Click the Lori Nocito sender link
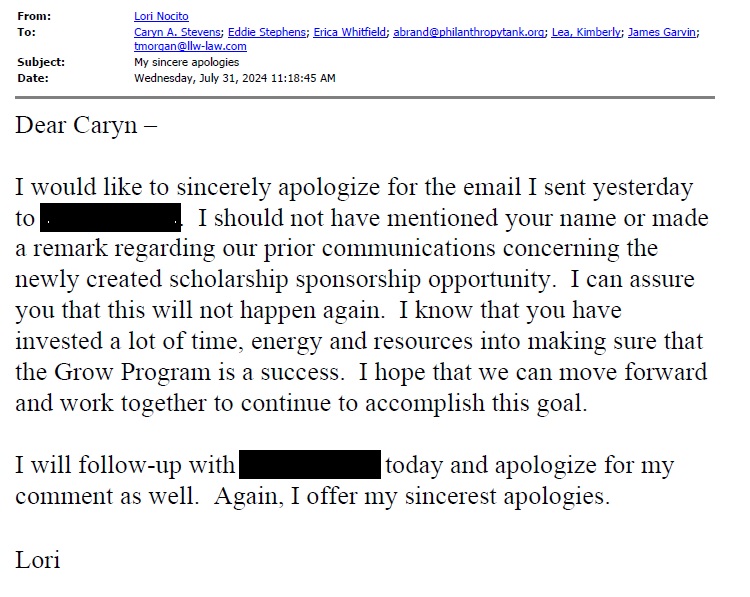Screen dimensions: 750x597 tap(161, 17)
